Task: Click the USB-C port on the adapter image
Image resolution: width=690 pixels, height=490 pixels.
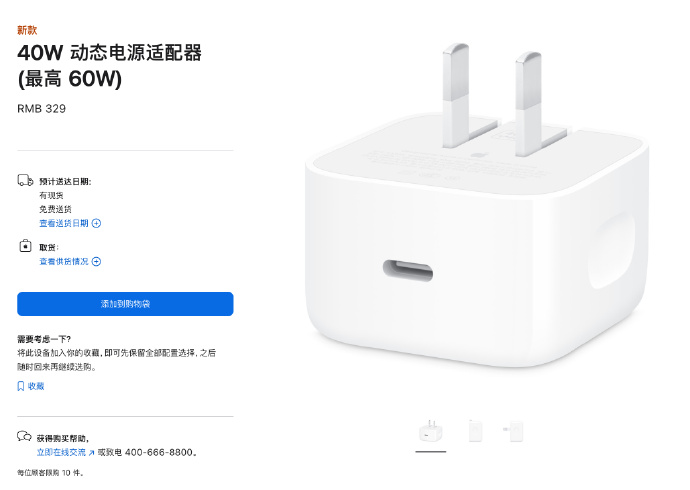Action: pos(407,270)
